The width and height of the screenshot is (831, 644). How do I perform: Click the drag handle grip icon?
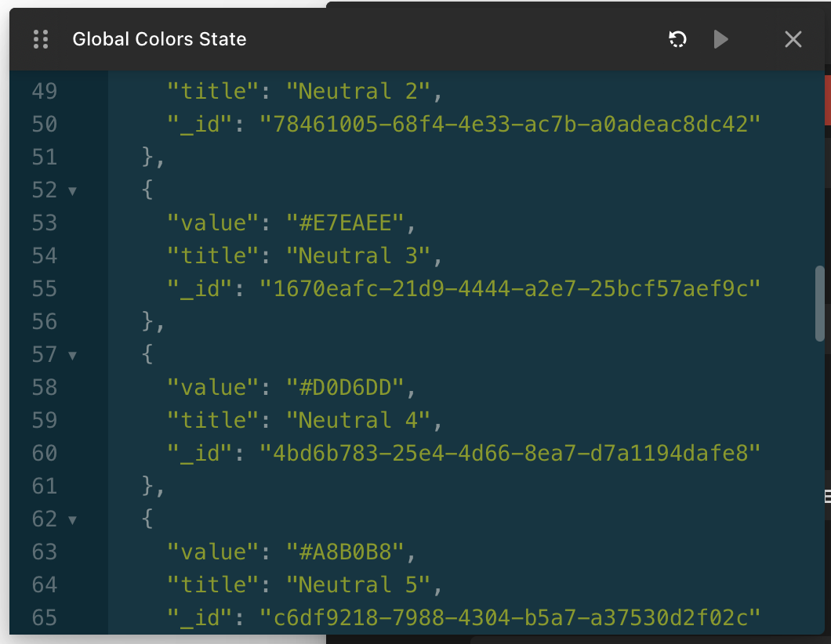(x=42, y=39)
